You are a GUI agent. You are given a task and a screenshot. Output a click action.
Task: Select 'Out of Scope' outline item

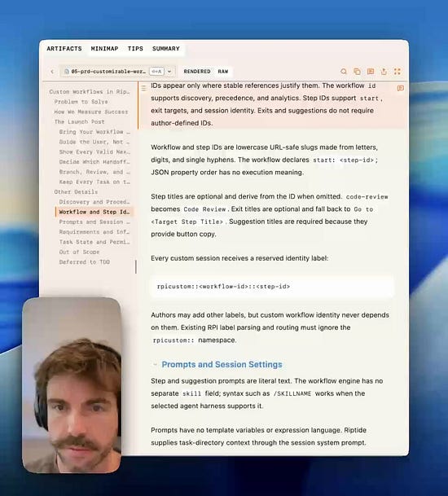coord(79,252)
